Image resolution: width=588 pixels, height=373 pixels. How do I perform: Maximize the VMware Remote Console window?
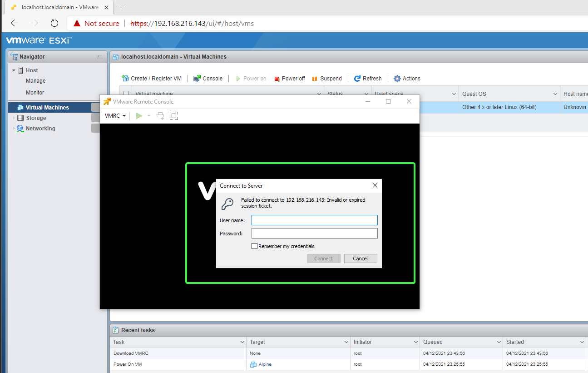click(388, 101)
